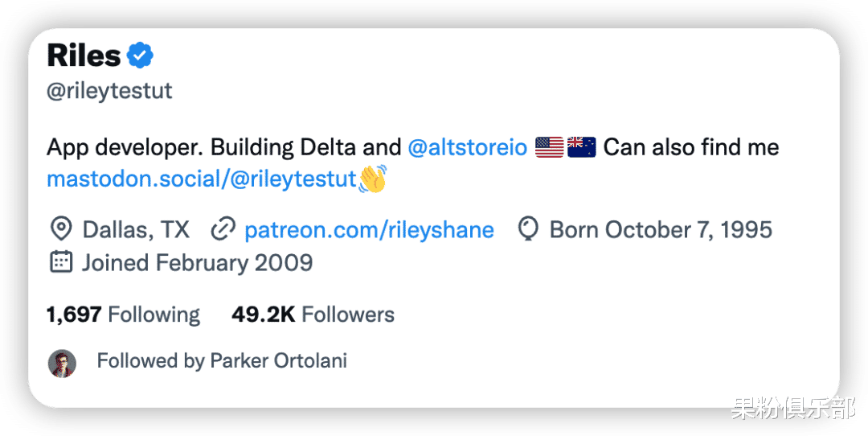The width and height of the screenshot is (868, 436).
Task: Visit the patreon.com/rileyshane link
Action: [369, 230]
